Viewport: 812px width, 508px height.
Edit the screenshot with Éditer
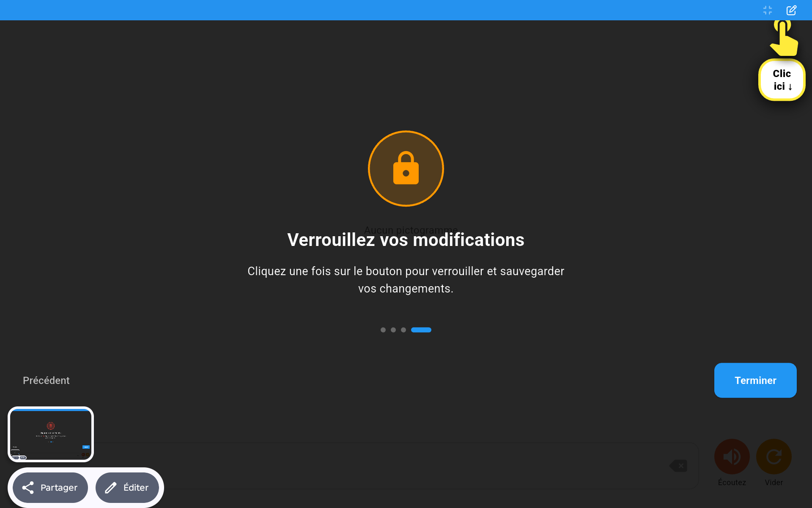click(x=127, y=488)
